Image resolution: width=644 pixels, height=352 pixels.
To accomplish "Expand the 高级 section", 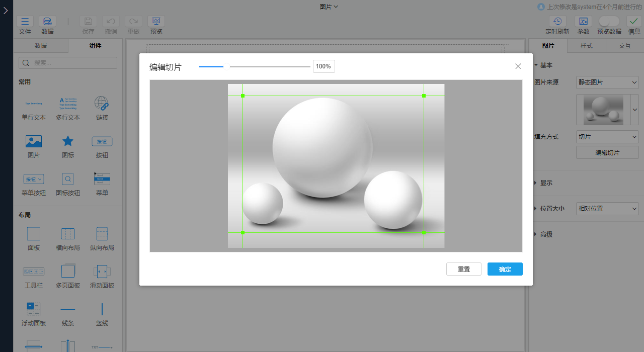I will click(546, 234).
